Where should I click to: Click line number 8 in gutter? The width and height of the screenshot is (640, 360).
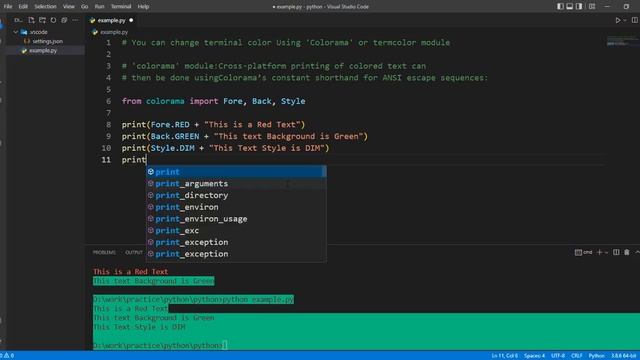pyautogui.click(x=108, y=124)
